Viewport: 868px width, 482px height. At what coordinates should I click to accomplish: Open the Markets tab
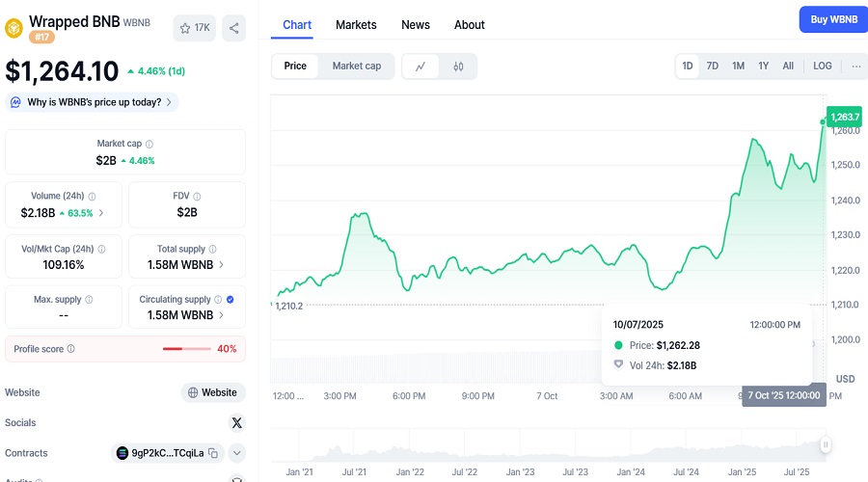point(356,25)
